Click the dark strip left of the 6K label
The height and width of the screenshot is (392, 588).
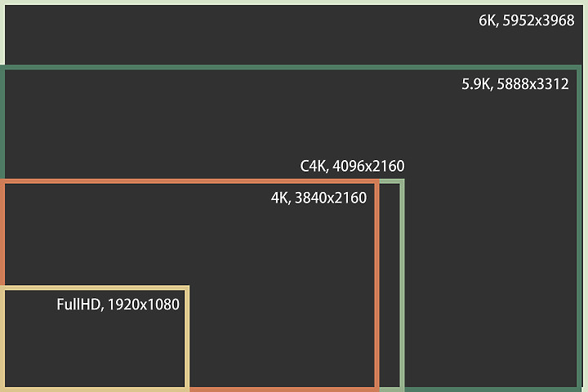pos(240,34)
